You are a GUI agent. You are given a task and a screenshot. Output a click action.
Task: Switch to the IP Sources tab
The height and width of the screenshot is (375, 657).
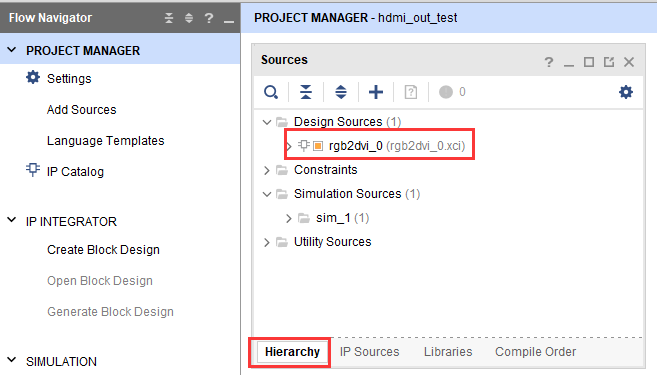point(369,352)
